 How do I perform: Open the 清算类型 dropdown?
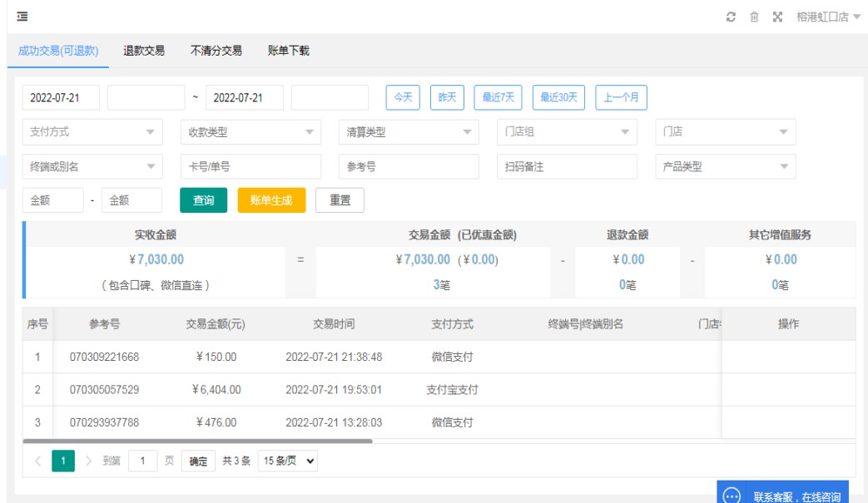point(409,132)
